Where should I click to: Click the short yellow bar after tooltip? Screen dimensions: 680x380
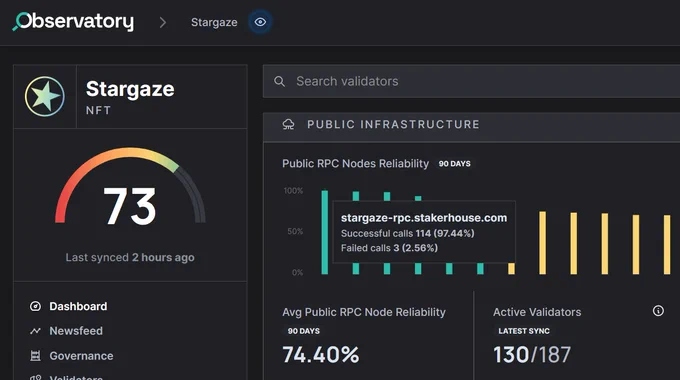point(511,269)
